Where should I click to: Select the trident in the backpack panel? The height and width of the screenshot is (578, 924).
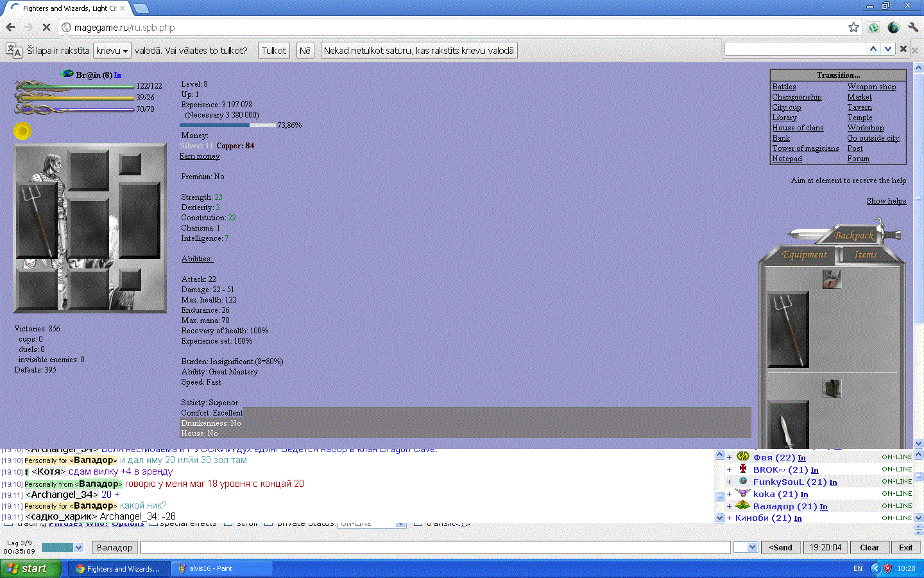coord(788,330)
